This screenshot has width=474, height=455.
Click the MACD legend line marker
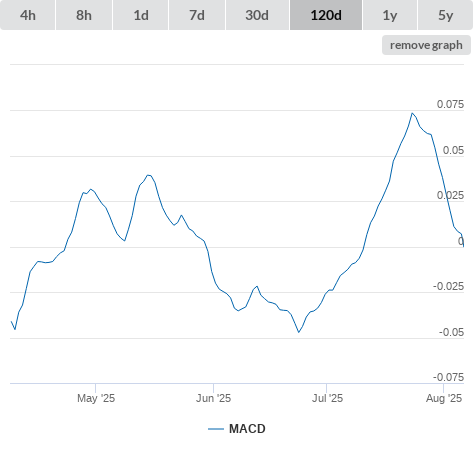[216, 429]
